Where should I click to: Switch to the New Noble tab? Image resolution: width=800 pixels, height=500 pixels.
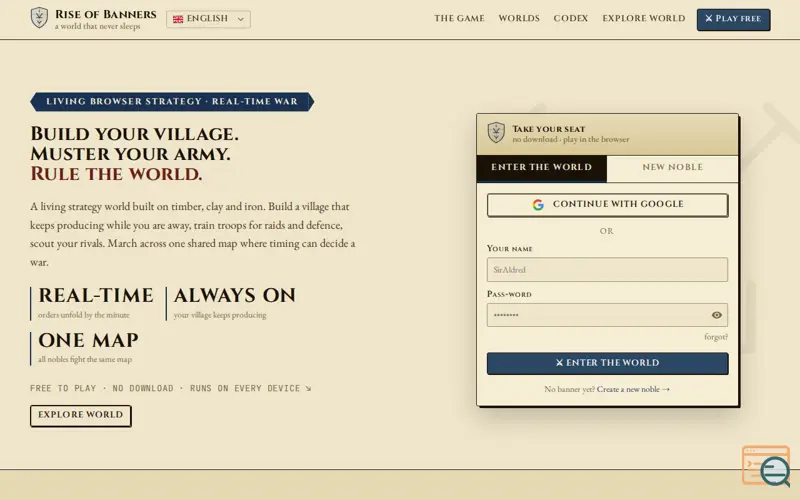pos(672,167)
